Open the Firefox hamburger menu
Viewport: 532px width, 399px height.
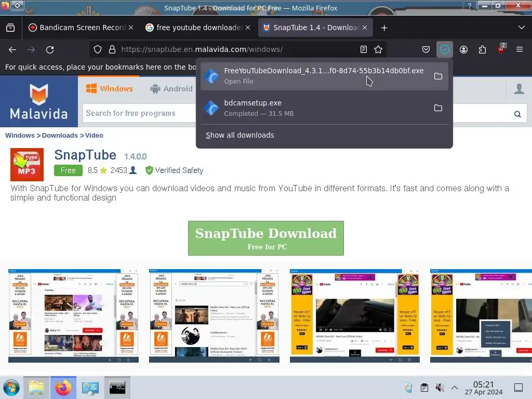point(519,49)
